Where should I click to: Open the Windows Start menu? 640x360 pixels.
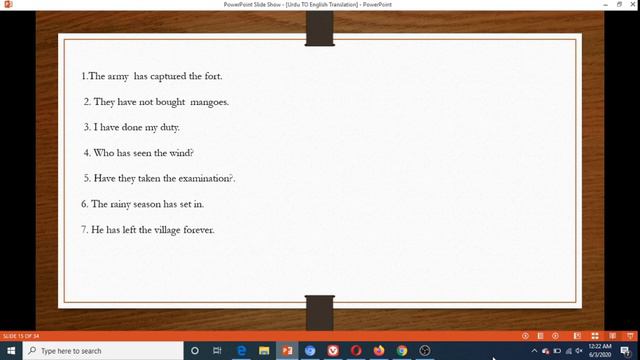click(x=11, y=351)
